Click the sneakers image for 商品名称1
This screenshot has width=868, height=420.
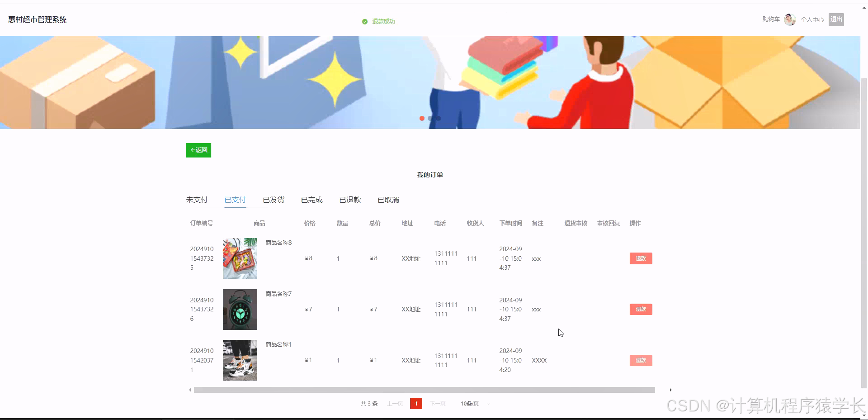[240, 360]
